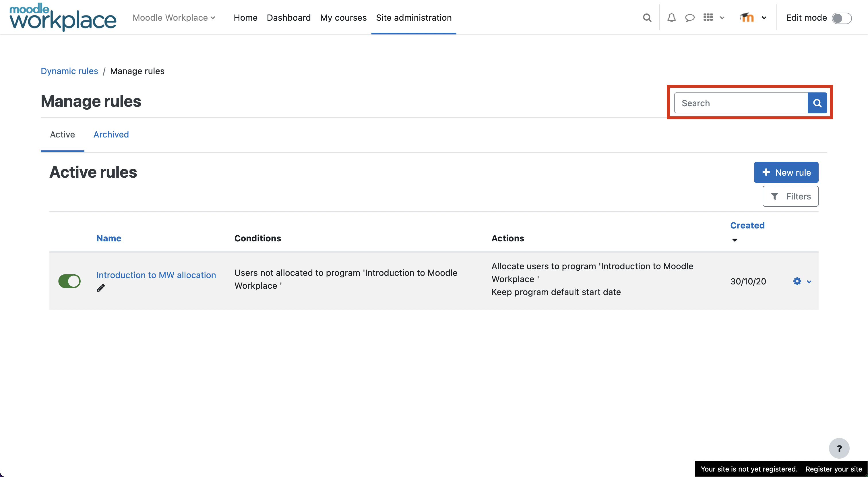The image size is (868, 477).
Task: Open the user menu chevron
Action: tap(764, 18)
